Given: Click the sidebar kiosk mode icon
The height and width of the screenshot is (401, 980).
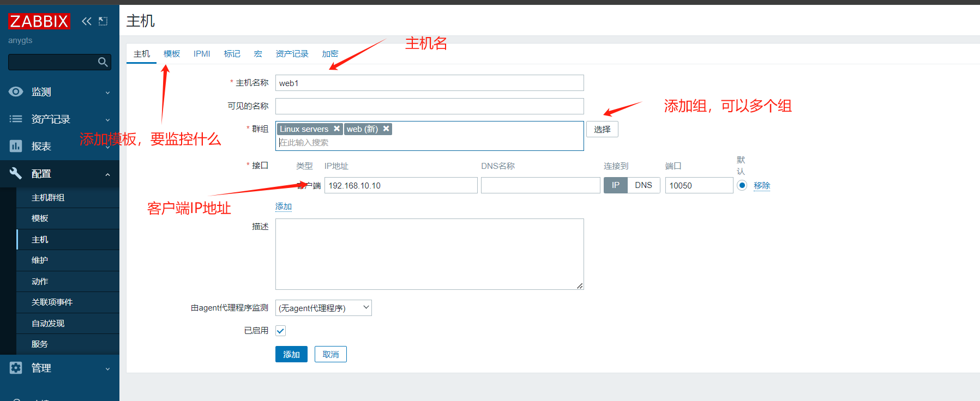Looking at the screenshot, I should [x=103, y=21].
